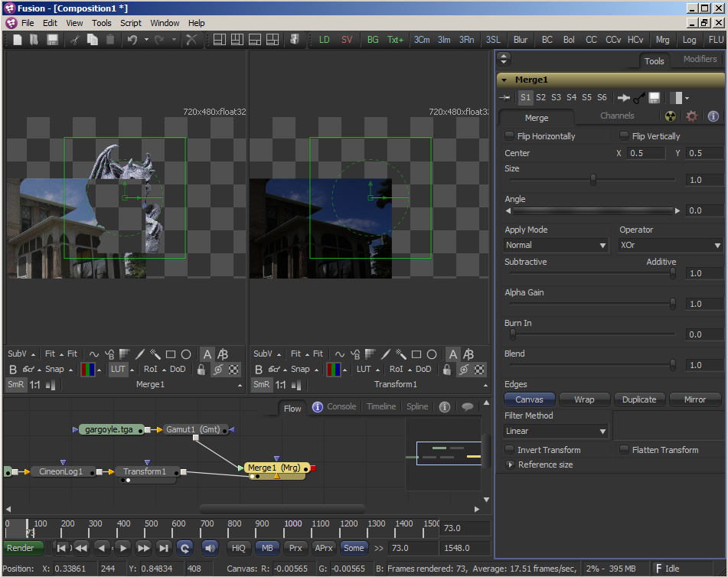Click the radioactive icon in Merge1 panel
728x577 pixels.
point(671,116)
